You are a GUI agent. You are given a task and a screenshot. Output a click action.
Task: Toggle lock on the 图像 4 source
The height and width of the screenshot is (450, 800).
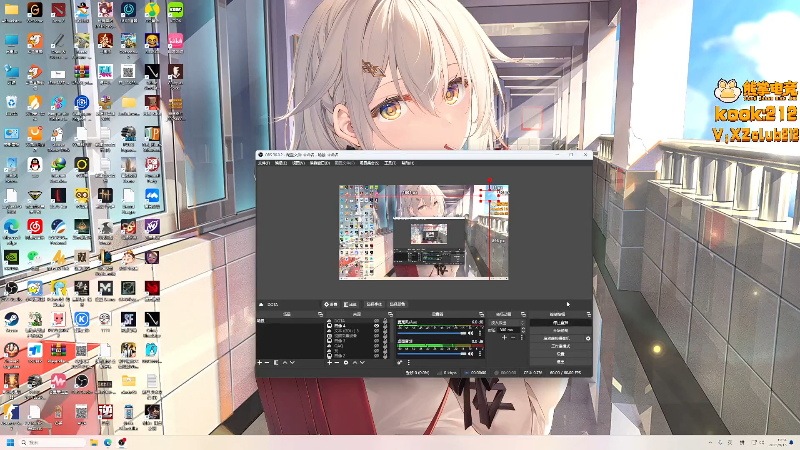(x=385, y=326)
